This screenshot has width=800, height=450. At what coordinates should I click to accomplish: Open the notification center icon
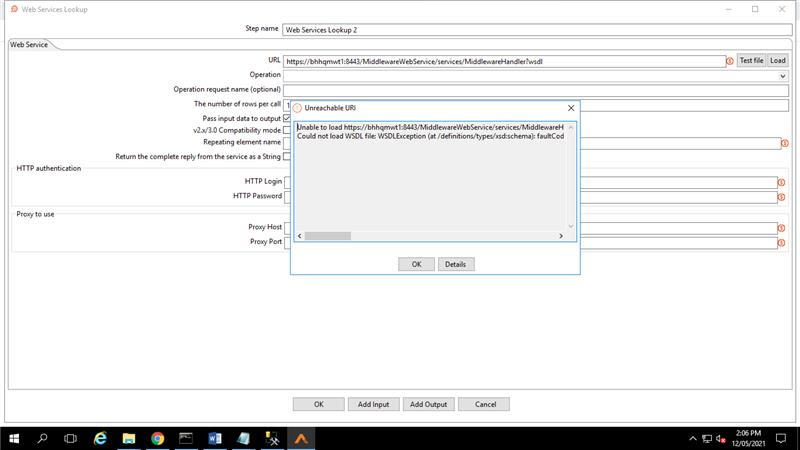[x=782, y=438]
